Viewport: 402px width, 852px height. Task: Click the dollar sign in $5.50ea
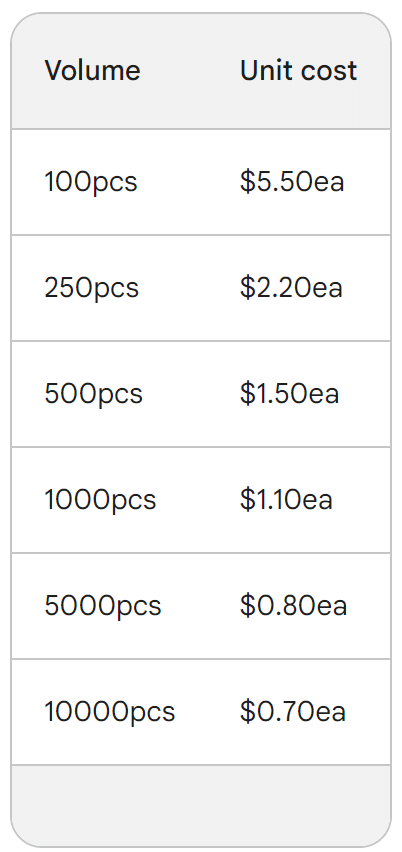tap(247, 182)
